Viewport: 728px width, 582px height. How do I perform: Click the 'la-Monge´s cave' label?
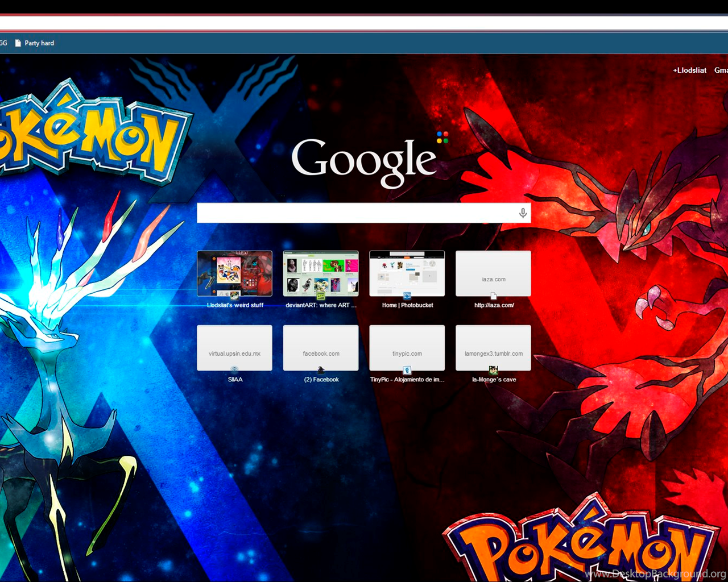pos(494,380)
